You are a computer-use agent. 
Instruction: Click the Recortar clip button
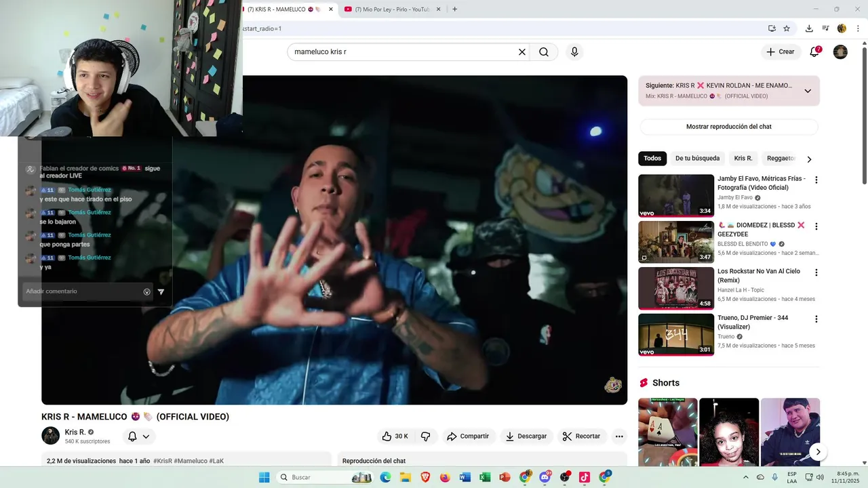click(582, 436)
